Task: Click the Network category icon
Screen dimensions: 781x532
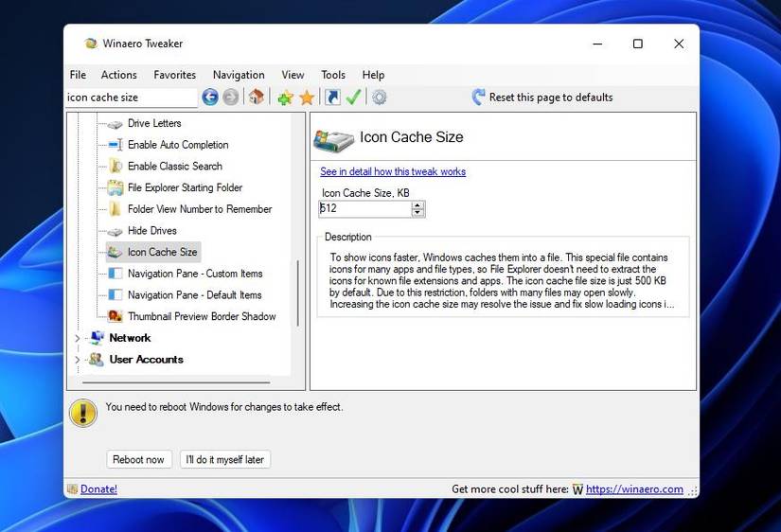Action: click(97, 338)
